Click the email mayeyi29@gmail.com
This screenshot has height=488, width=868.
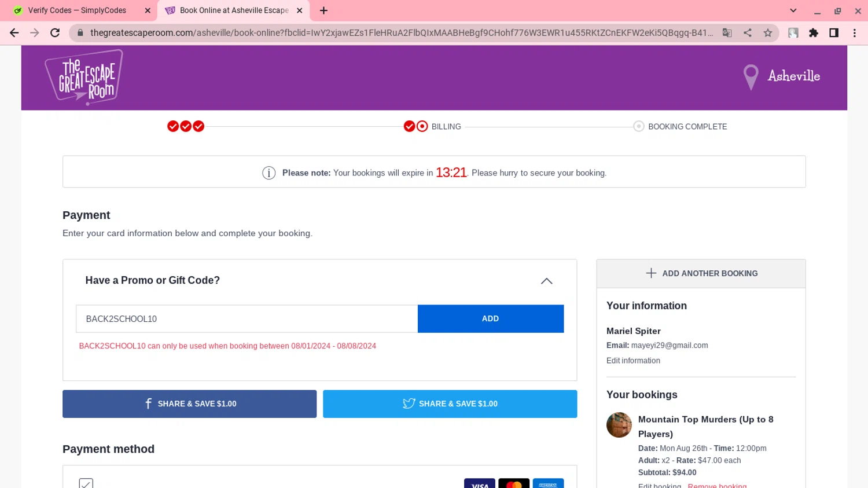click(x=670, y=345)
